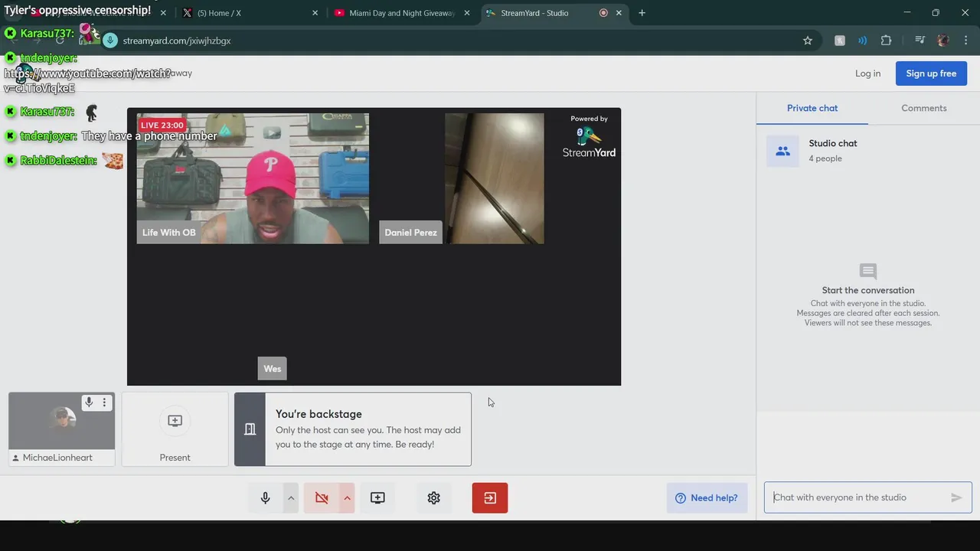The height and width of the screenshot is (551, 980).
Task: Click the Sign up free button
Action: coord(931,73)
